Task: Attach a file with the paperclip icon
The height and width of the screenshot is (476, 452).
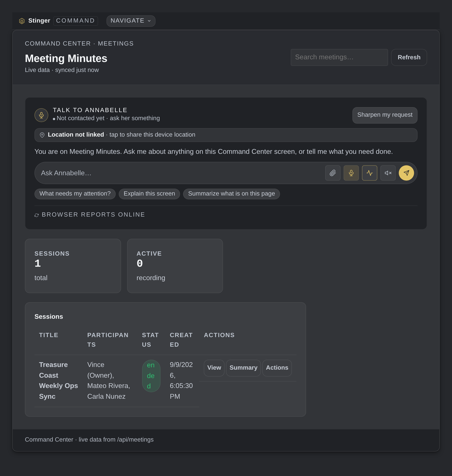Action: coord(333,173)
